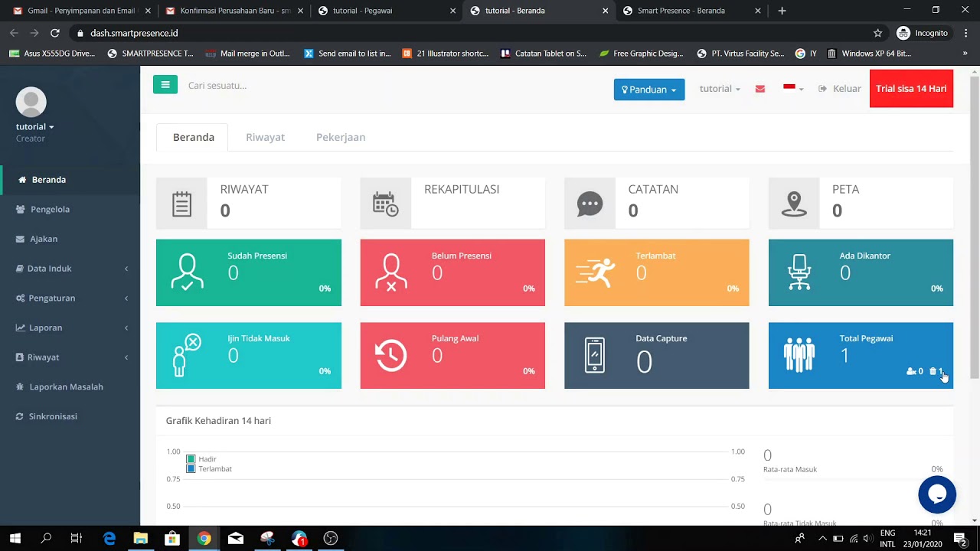Click the Keluar logout link

click(x=840, y=89)
